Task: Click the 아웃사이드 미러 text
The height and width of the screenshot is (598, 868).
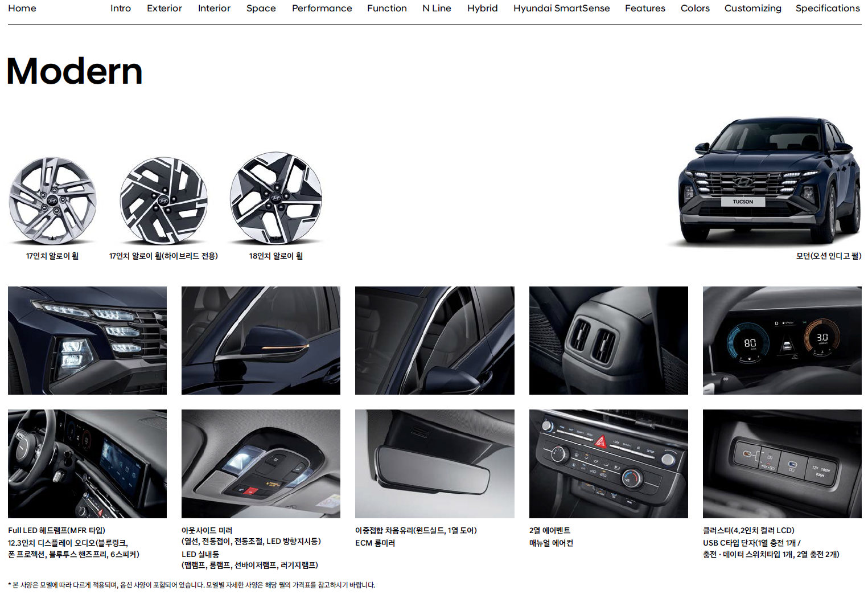Action: (207, 531)
